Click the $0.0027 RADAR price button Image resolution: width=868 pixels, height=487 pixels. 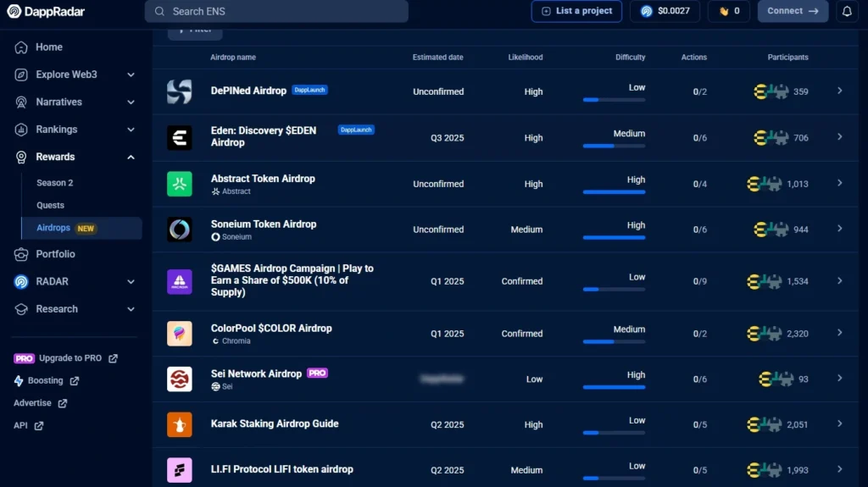tap(665, 11)
